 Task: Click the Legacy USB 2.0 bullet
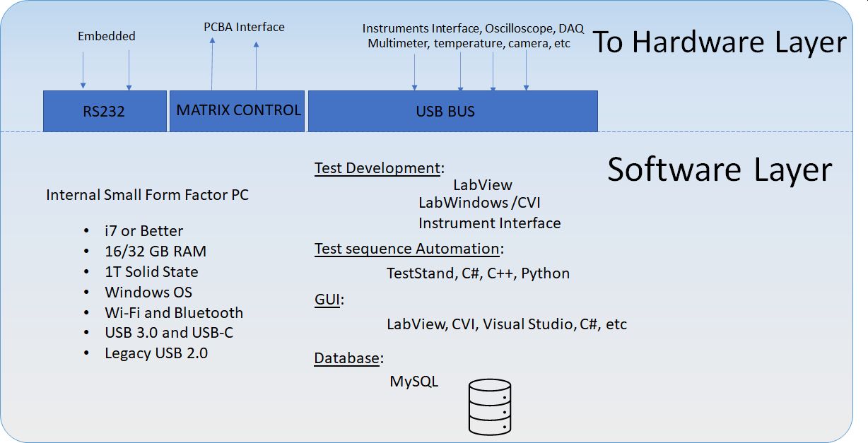click(156, 353)
